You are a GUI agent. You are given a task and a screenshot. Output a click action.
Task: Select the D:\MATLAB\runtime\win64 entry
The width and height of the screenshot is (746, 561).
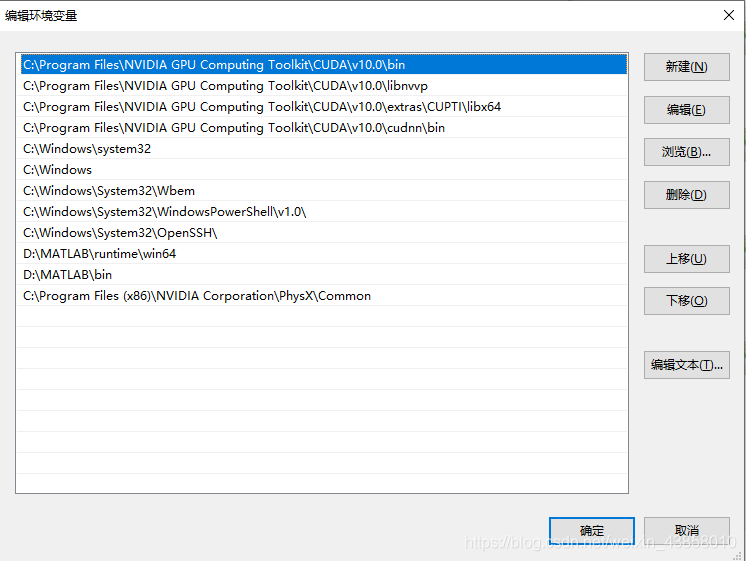[x=324, y=254]
